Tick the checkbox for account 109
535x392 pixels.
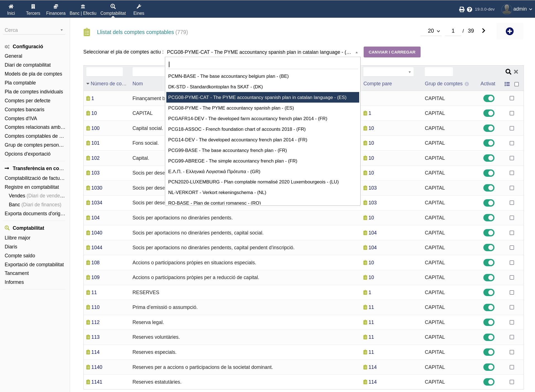[512, 277]
